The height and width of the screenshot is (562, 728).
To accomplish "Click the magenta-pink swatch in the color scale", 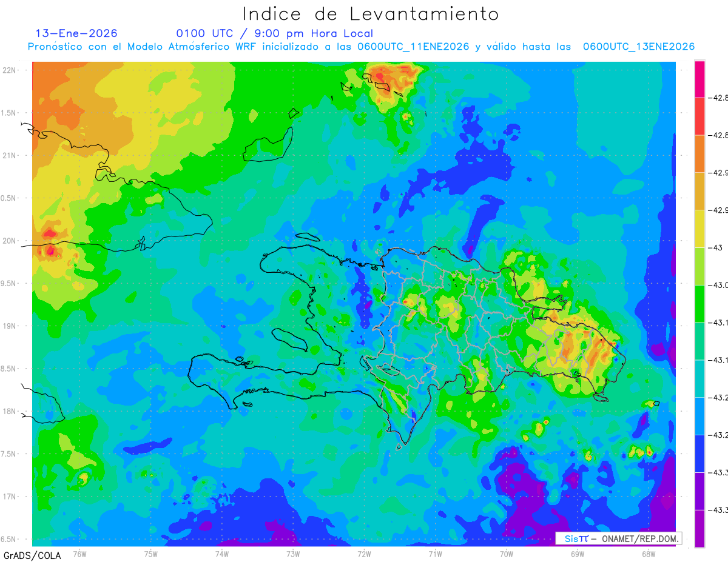I will [699, 79].
